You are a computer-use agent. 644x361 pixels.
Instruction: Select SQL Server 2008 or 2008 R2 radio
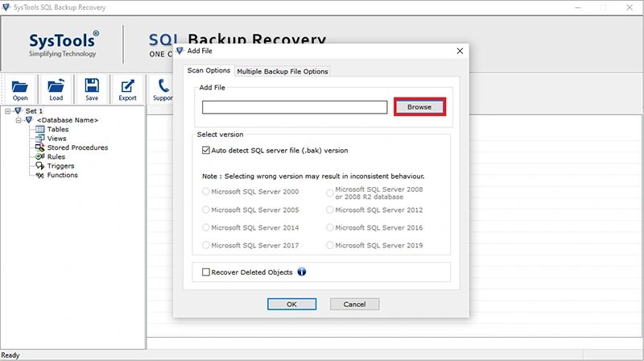click(329, 193)
